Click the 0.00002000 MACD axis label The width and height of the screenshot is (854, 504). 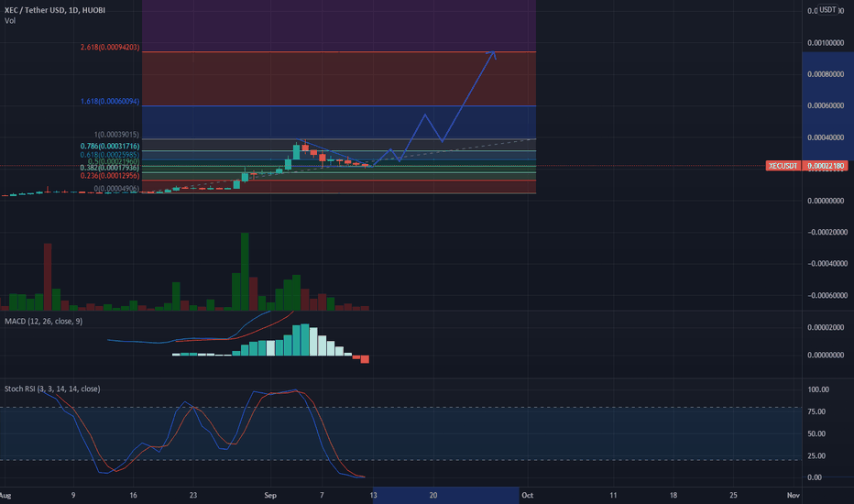pos(826,327)
